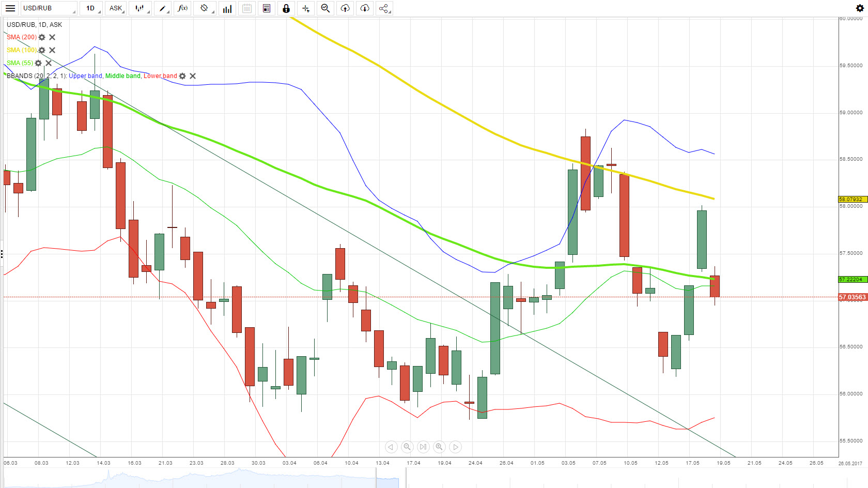Toggle the eraser to remove drawings
The image size is (868, 488).
(204, 8)
